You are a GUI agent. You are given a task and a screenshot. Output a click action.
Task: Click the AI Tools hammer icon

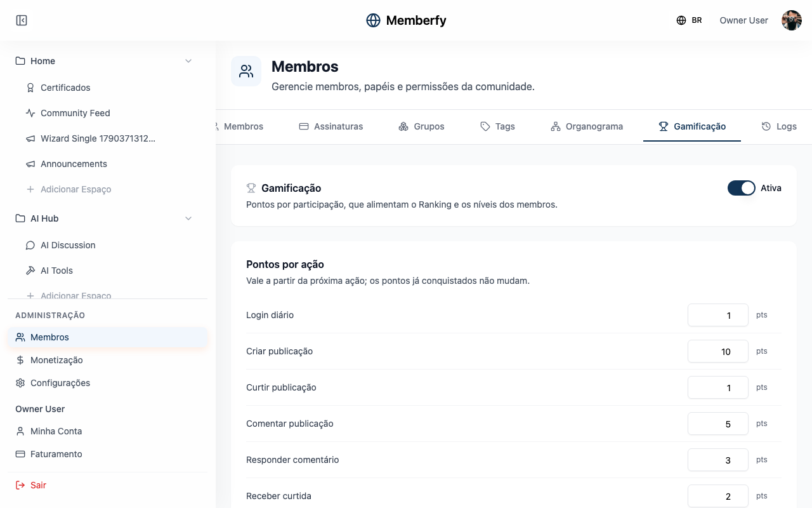[30, 271]
